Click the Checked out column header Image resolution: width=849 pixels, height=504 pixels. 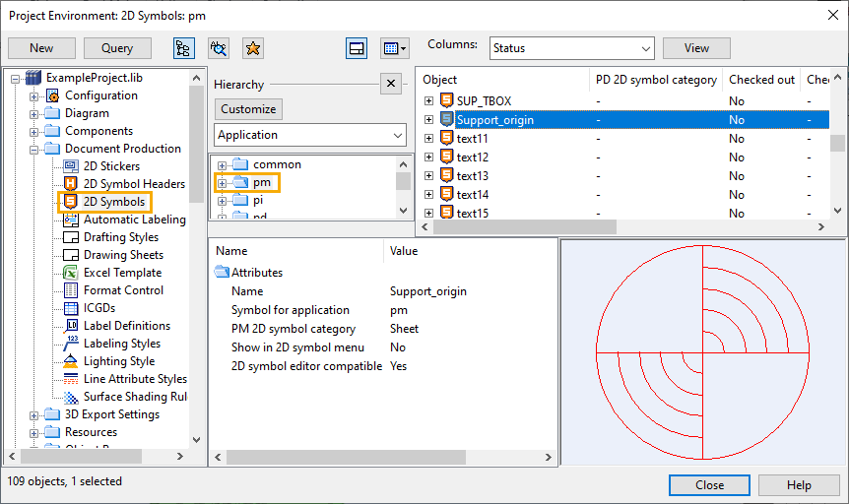761,80
